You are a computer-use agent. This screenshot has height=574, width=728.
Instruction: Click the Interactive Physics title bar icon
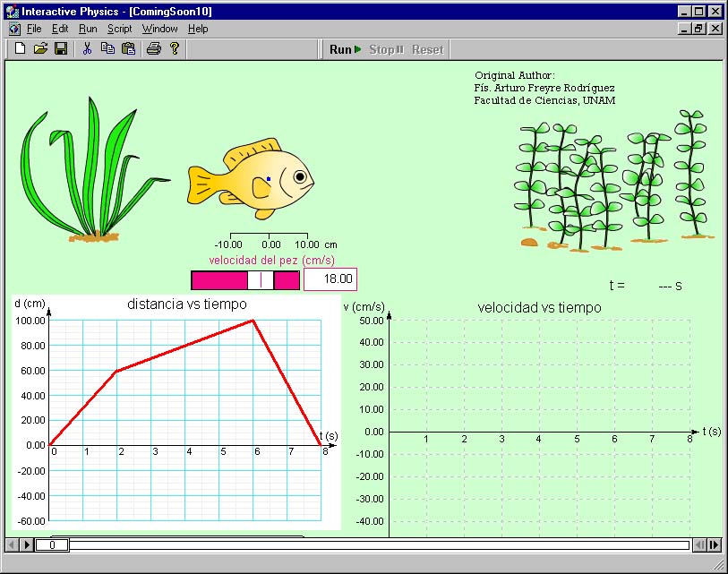13,11
